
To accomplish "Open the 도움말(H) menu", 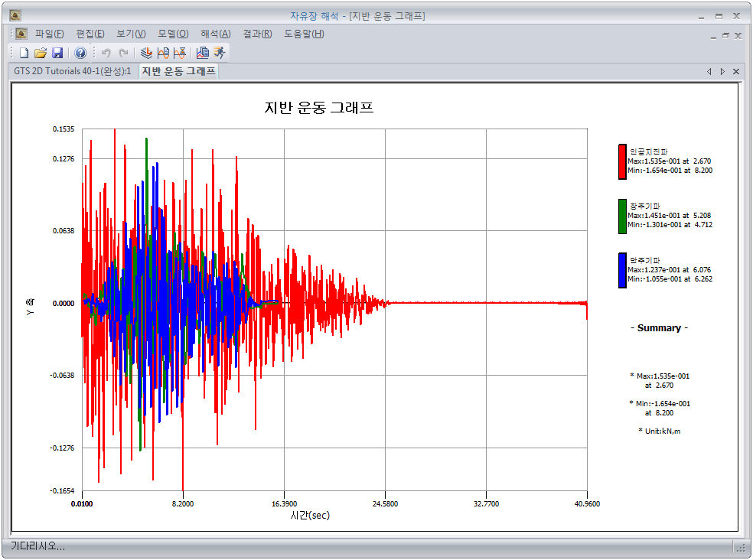I will [304, 34].
